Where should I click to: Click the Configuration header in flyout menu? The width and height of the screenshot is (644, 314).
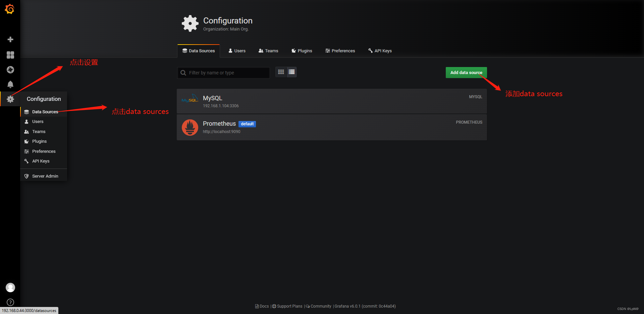click(x=44, y=99)
